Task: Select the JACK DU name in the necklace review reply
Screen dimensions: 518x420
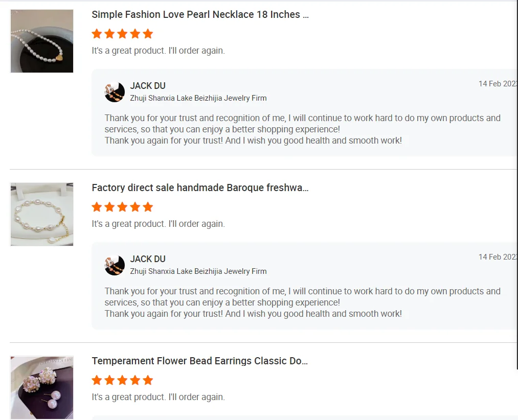Action: point(148,86)
